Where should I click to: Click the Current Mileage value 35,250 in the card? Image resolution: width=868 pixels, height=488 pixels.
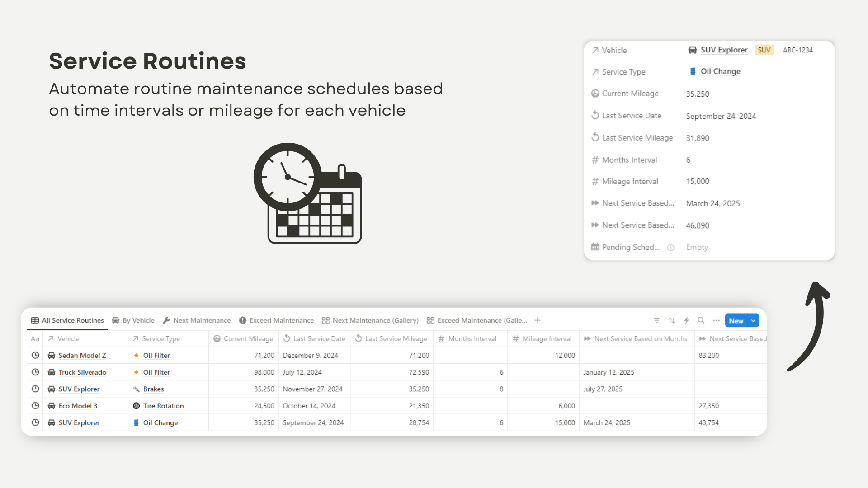(698, 94)
